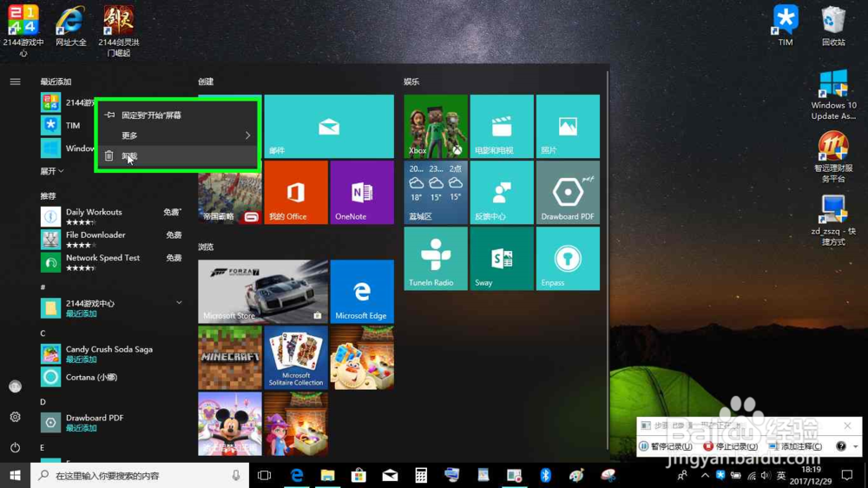This screenshot has height=488, width=868.
Task: Launch the Drawboard PDF tile
Action: pos(568,192)
